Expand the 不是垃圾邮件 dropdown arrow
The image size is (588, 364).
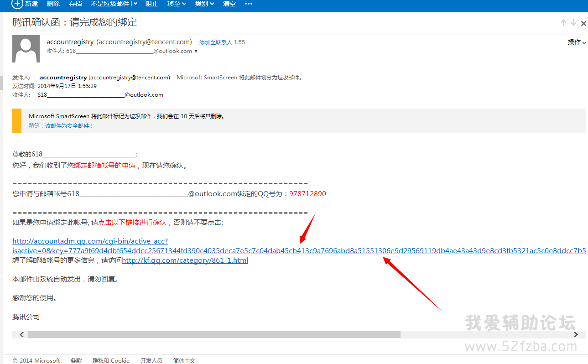(135, 4)
